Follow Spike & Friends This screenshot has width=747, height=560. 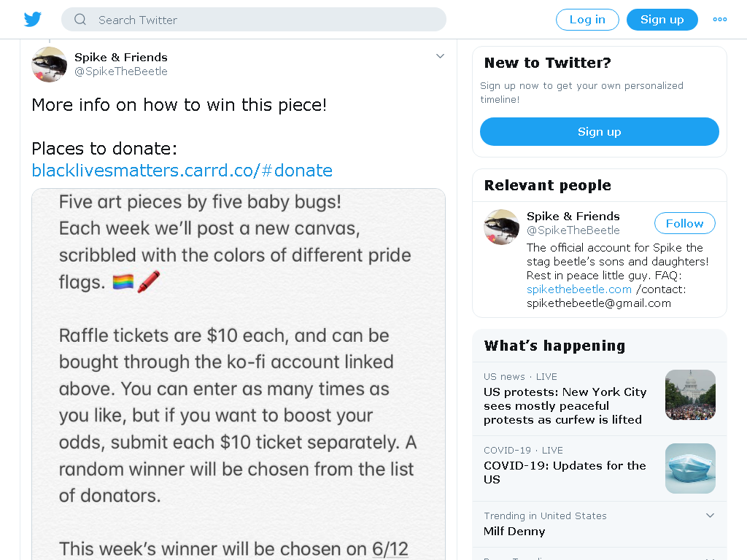coord(684,223)
